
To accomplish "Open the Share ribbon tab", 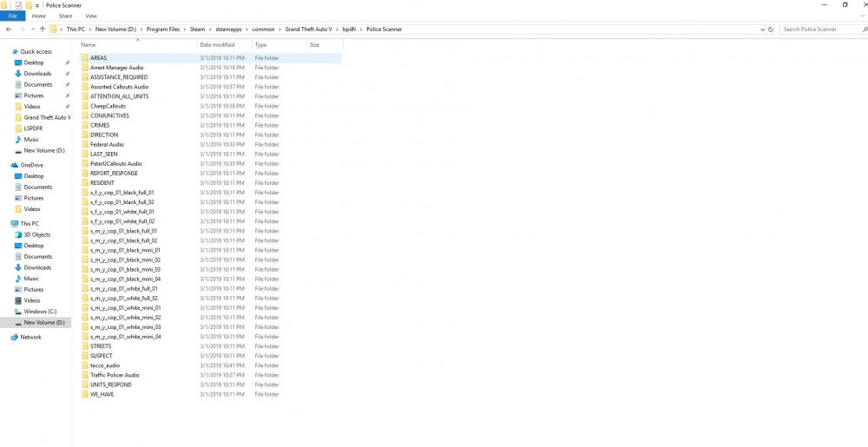I will (x=65, y=16).
